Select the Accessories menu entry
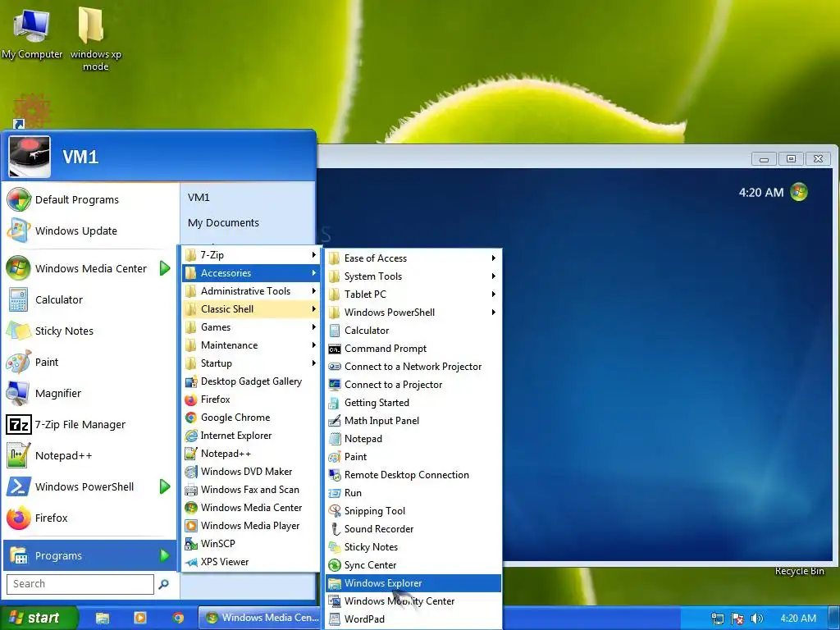Screen dimensions: 840x630 point(251,273)
